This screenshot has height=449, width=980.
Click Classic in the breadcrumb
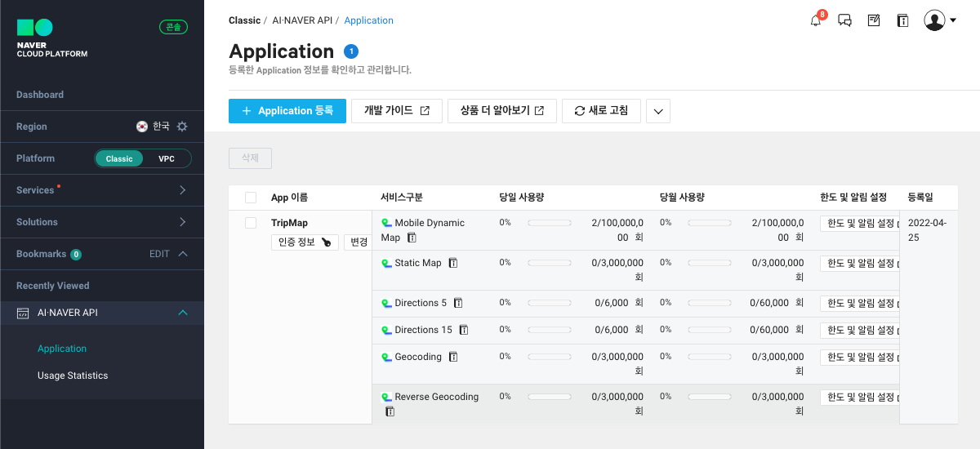pos(245,20)
